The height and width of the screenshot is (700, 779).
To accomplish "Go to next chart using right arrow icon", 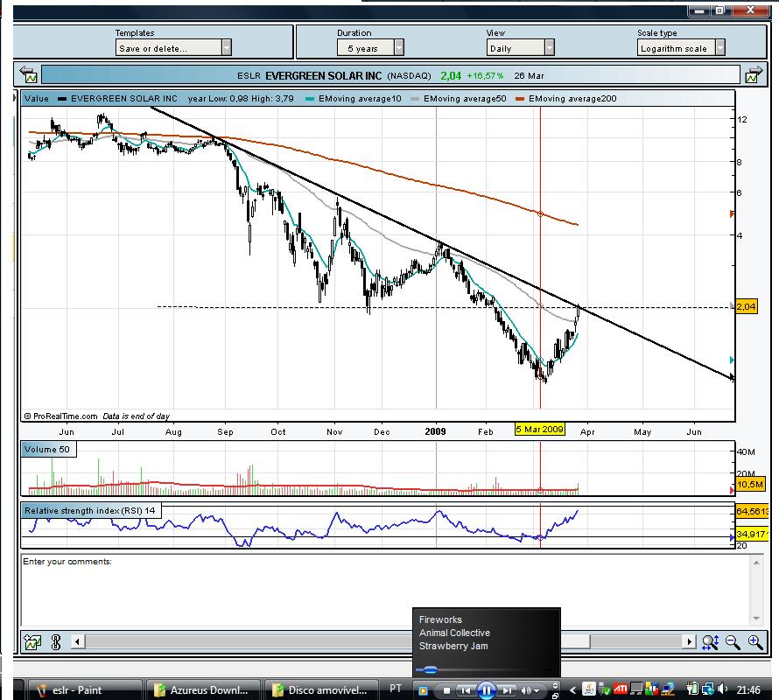I will click(753, 75).
